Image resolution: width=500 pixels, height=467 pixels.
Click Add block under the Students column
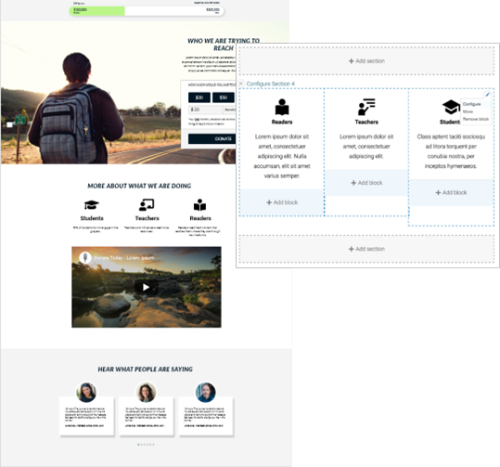pos(451,193)
